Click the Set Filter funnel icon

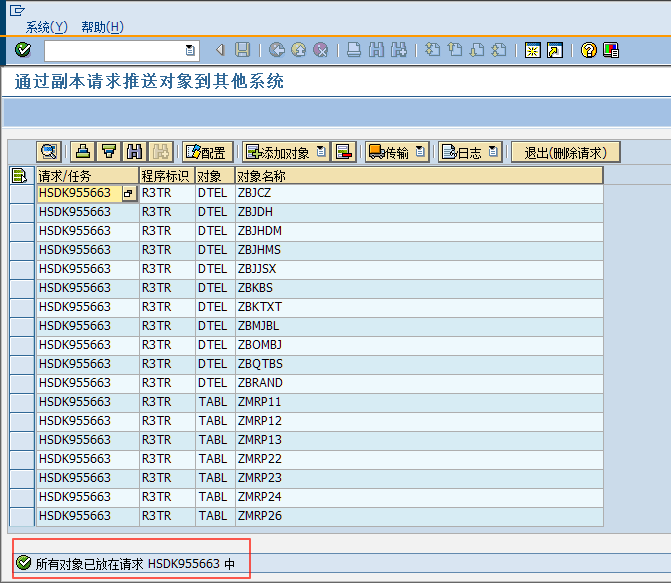pyautogui.click(x=109, y=152)
